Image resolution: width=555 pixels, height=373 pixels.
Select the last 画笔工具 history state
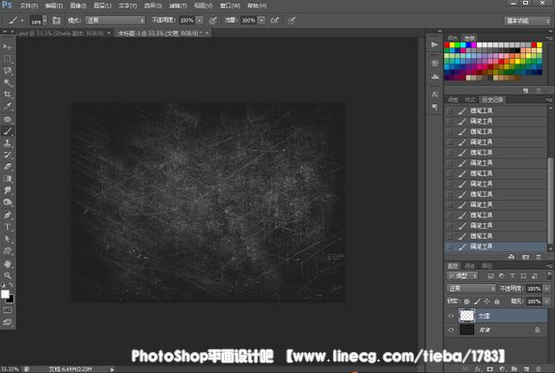(x=496, y=247)
